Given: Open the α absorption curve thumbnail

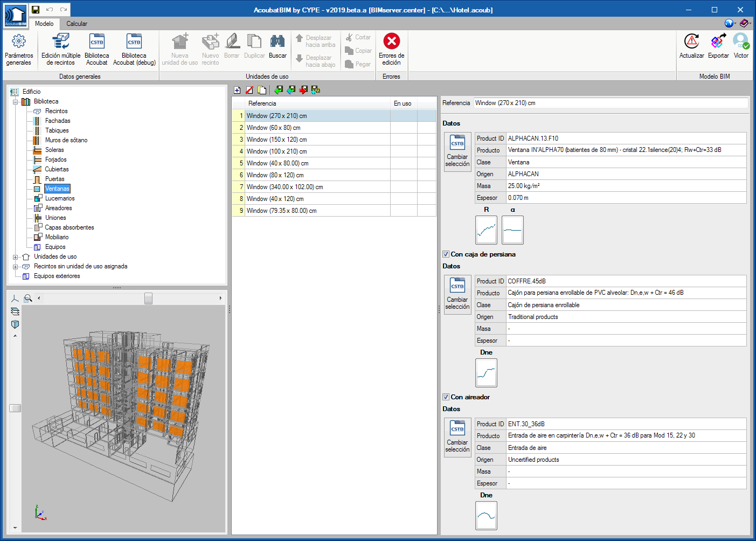Looking at the screenshot, I should [x=512, y=230].
